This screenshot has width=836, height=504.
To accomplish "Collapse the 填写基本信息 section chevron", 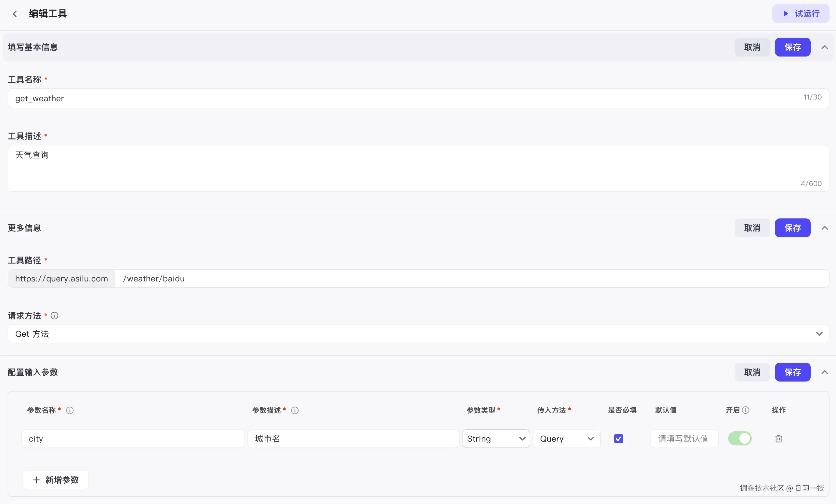I will [825, 47].
